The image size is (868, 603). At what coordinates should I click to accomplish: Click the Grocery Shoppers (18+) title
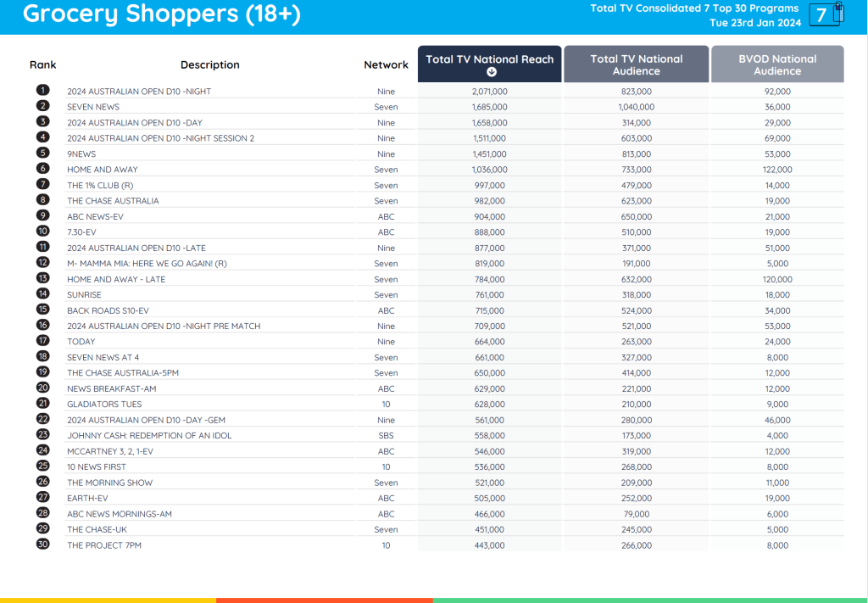[x=162, y=14]
